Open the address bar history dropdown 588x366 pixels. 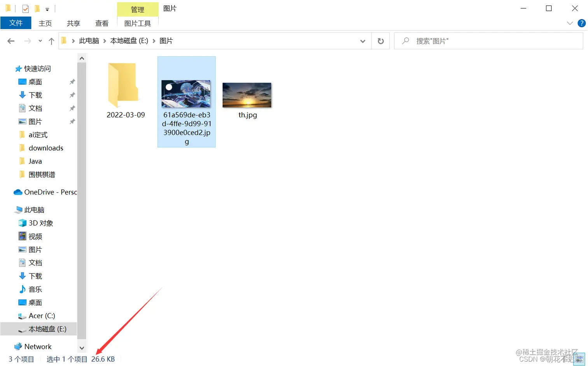362,41
